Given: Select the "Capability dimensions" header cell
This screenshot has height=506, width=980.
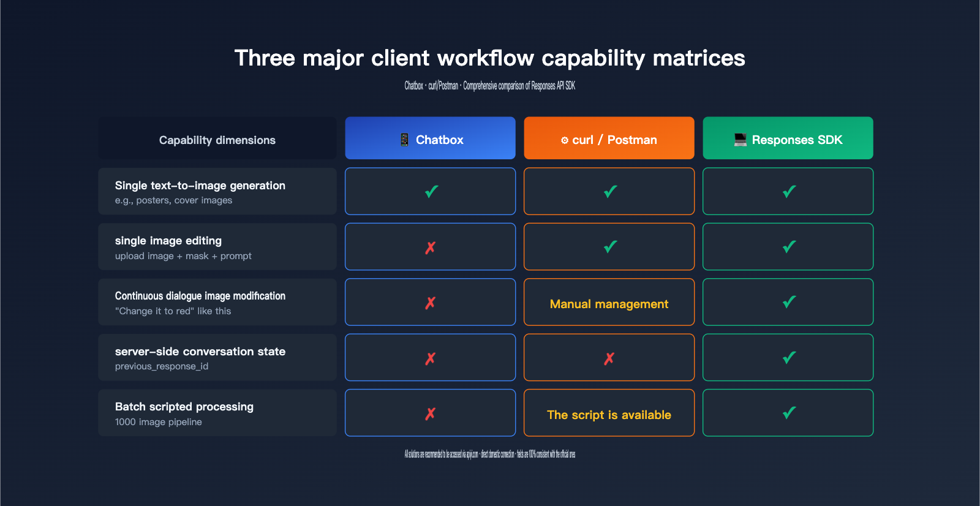Looking at the screenshot, I should click(x=217, y=138).
